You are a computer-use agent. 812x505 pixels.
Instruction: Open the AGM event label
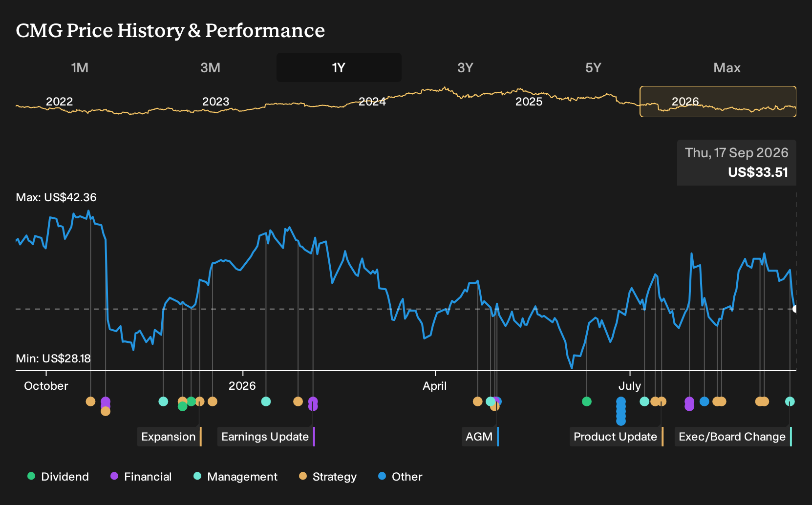coord(480,437)
